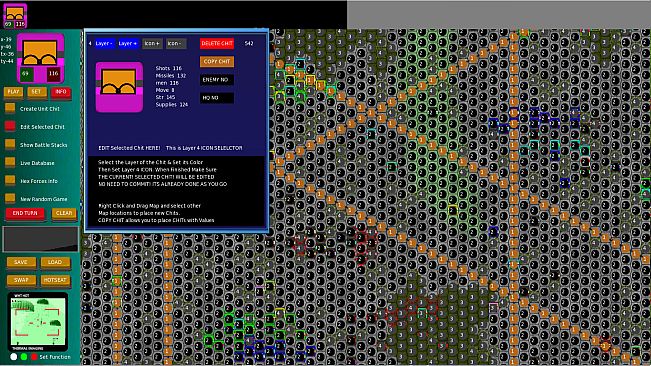Click the red END TURN button
651x366 pixels.
tap(25, 213)
